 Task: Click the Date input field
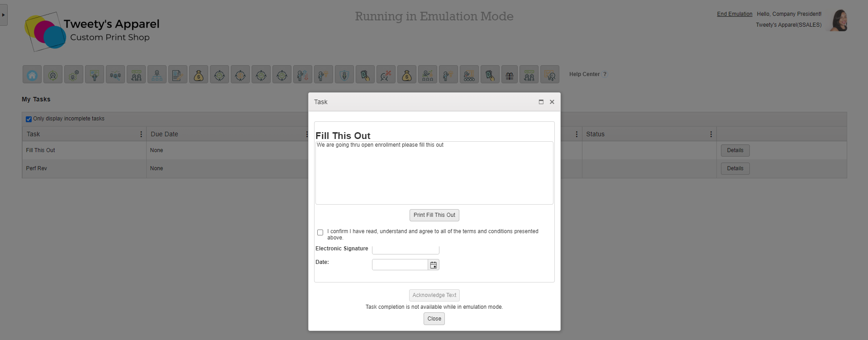(400, 265)
